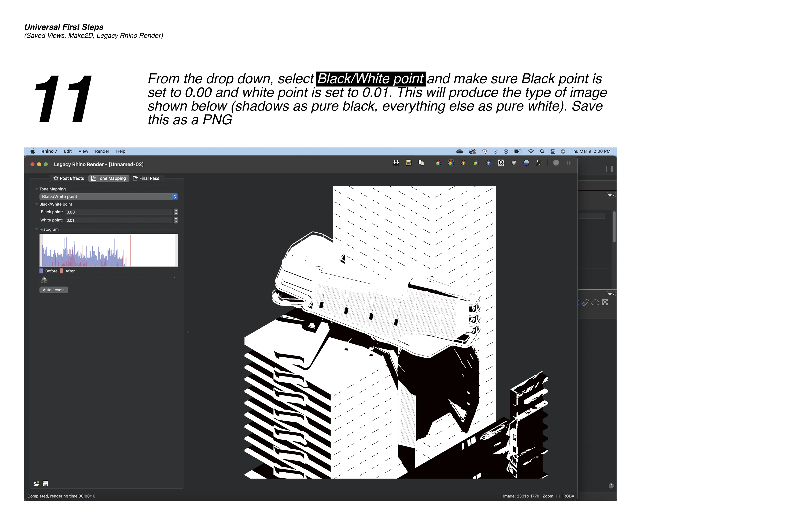Viewport: 812px width, 525px height.
Task: Open the Render menu in menu bar
Action: (102, 151)
